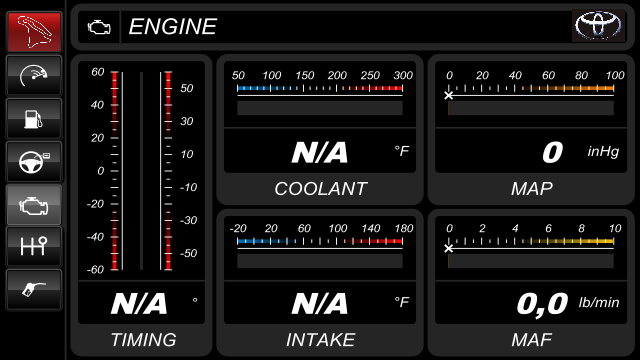Click the MAF bar scale marker
The width and height of the screenshot is (640, 360).
tap(449, 249)
